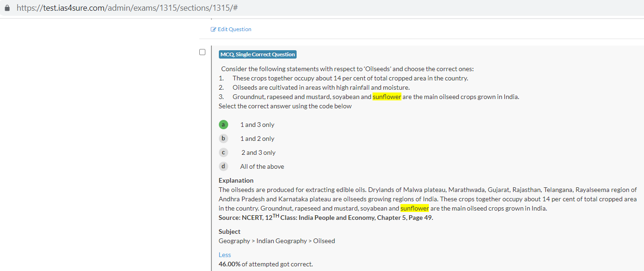
Task: Open the Edit Question link
Action: point(234,29)
